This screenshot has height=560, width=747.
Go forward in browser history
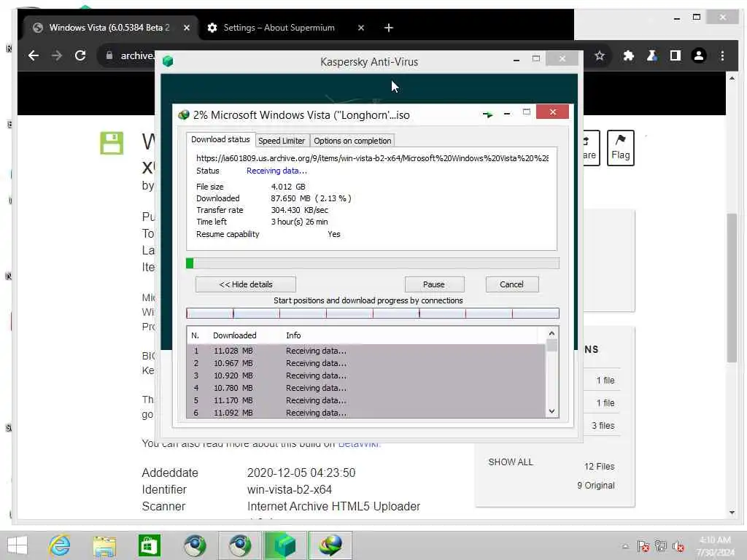[x=57, y=55]
